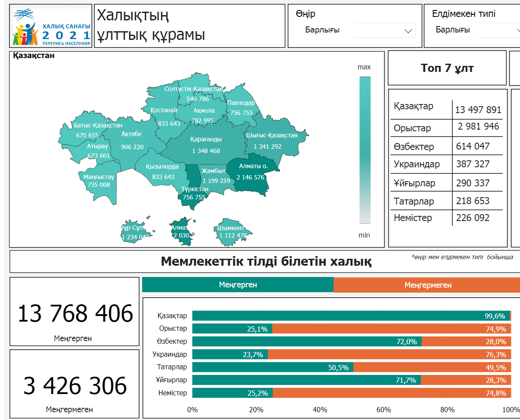Select the Меңгермеген legend tab
The width and height of the screenshot is (520, 420).
click(428, 285)
